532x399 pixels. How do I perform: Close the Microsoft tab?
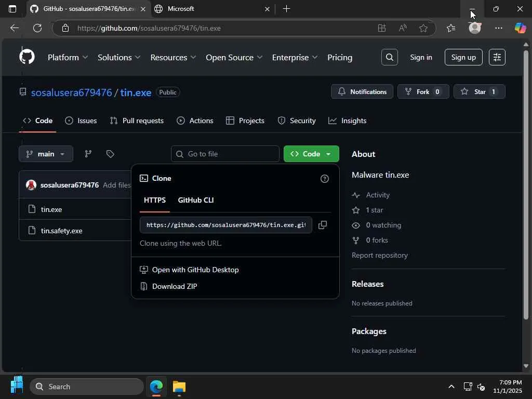click(x=267, y=9)
